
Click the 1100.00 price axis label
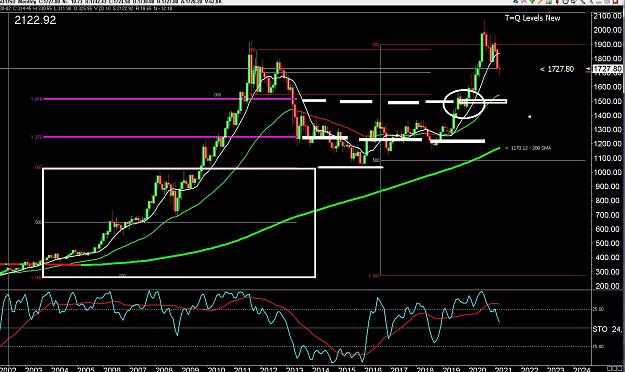click(607, 158)
